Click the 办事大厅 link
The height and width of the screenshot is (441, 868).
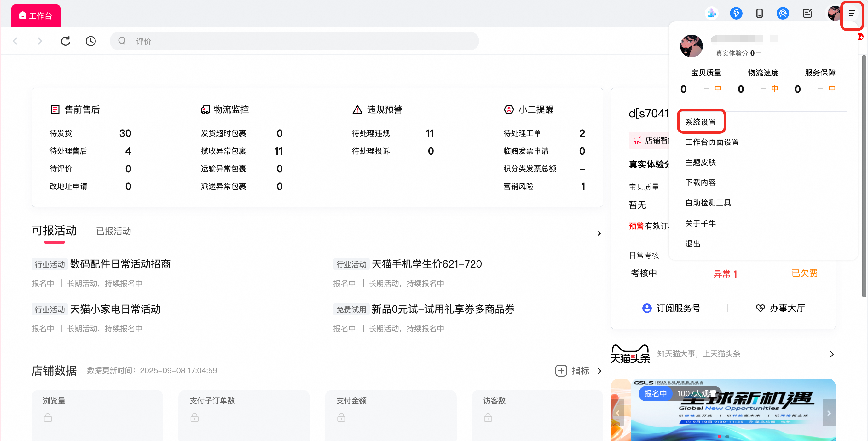(x=787, y=308)
